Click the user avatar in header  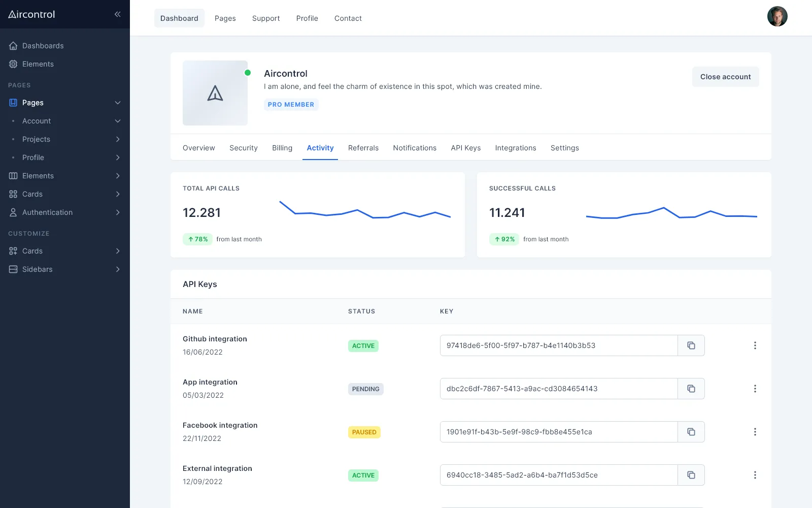pos(777,16)
